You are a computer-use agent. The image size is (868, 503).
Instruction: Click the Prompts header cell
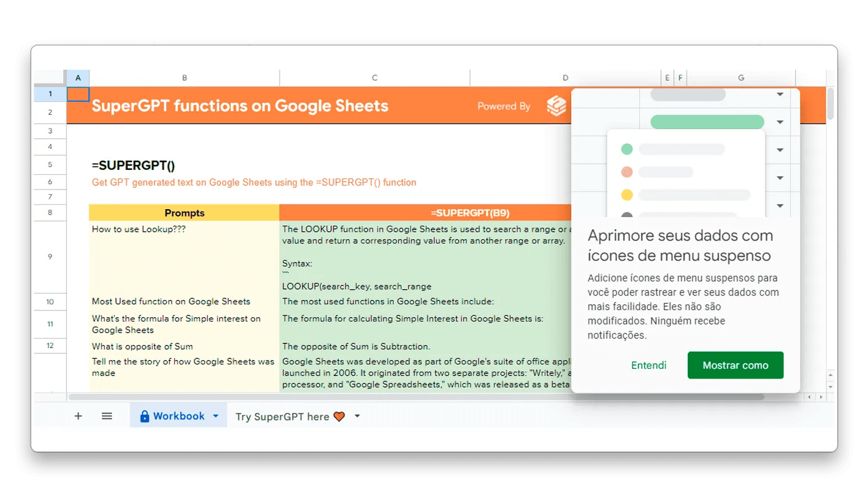[x=184, y=213]
